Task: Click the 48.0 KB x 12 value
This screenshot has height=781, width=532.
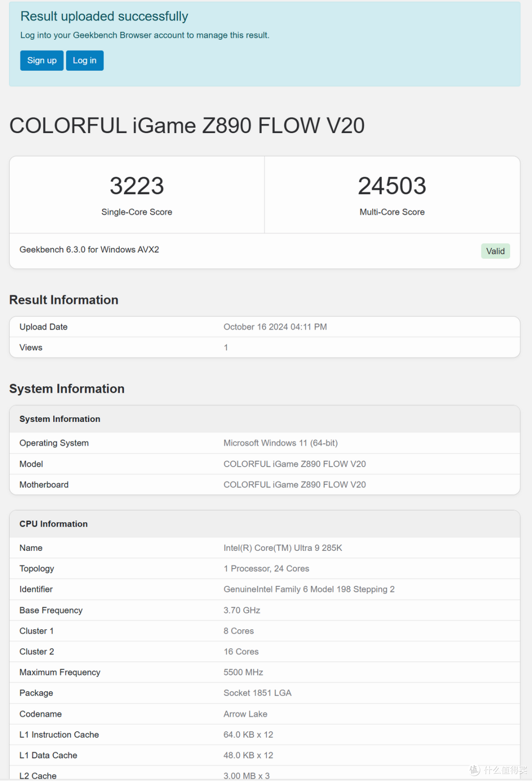Action: (x=248, y=756)
